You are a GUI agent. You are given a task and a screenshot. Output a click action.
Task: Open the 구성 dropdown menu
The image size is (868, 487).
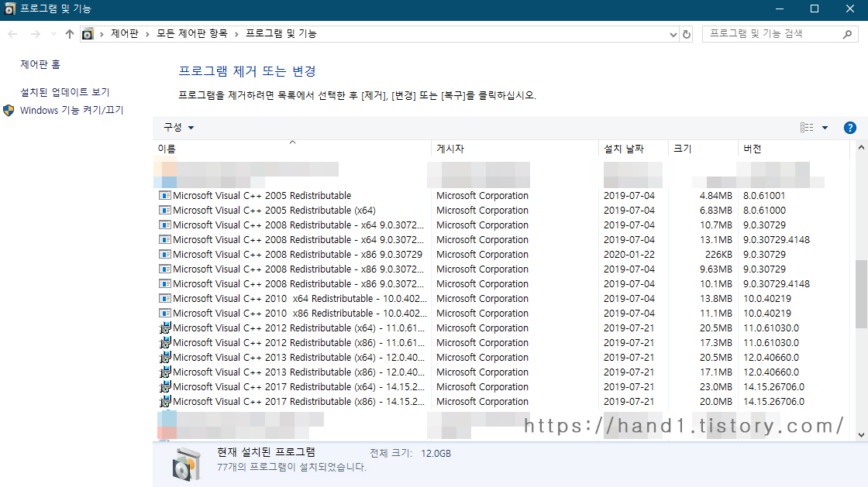[x=178, y=128]
